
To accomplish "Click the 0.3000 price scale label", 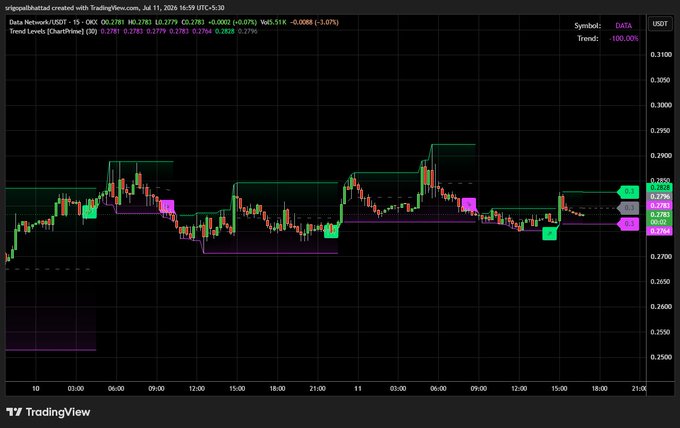I will coord(661,105).
